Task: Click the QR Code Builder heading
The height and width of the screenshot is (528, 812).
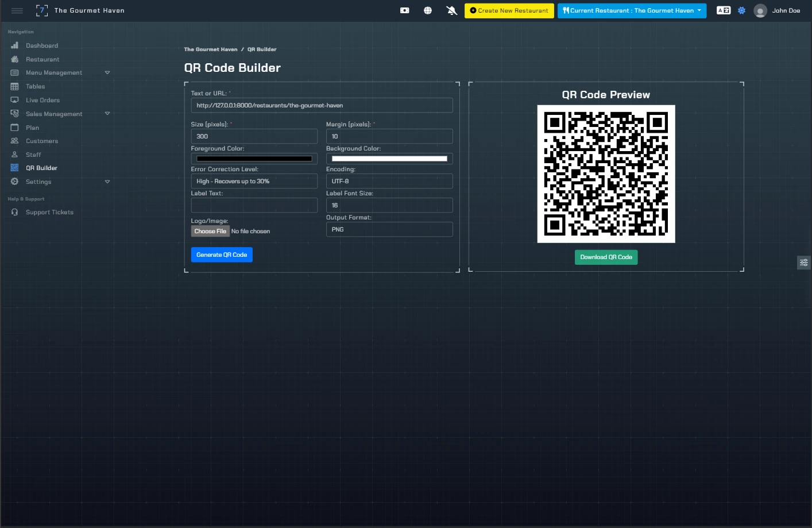Action: (233, 68)
